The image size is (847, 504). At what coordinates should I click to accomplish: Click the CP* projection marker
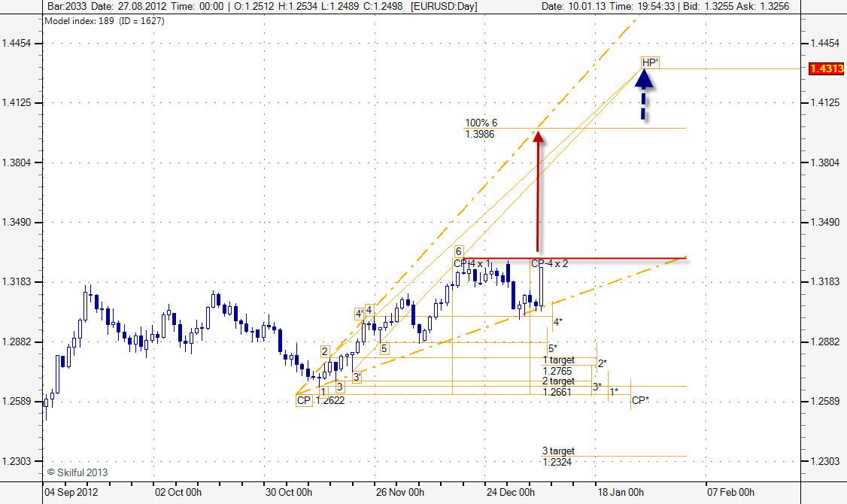tap(640, 400)
